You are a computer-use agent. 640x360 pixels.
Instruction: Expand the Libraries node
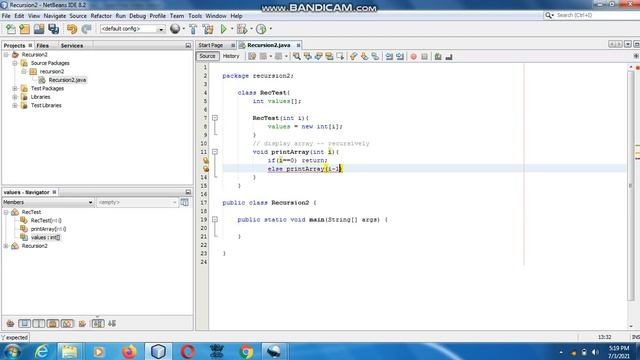point(15,97)
